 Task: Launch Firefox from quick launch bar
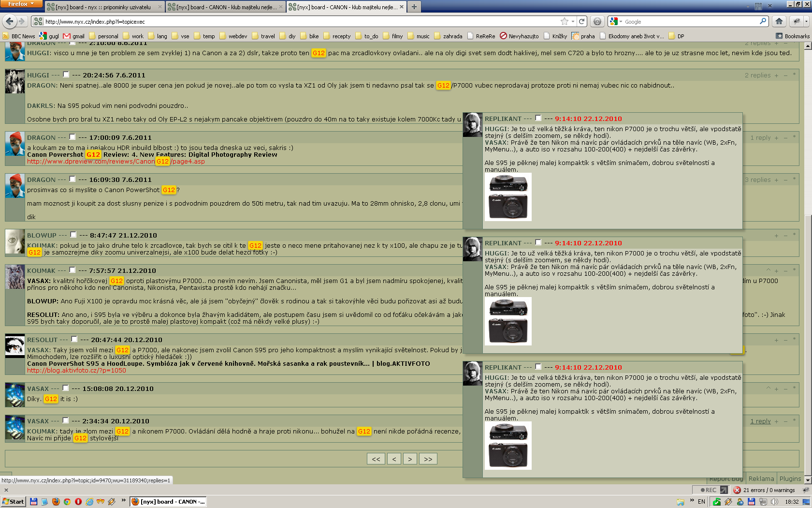pos(56,502)
